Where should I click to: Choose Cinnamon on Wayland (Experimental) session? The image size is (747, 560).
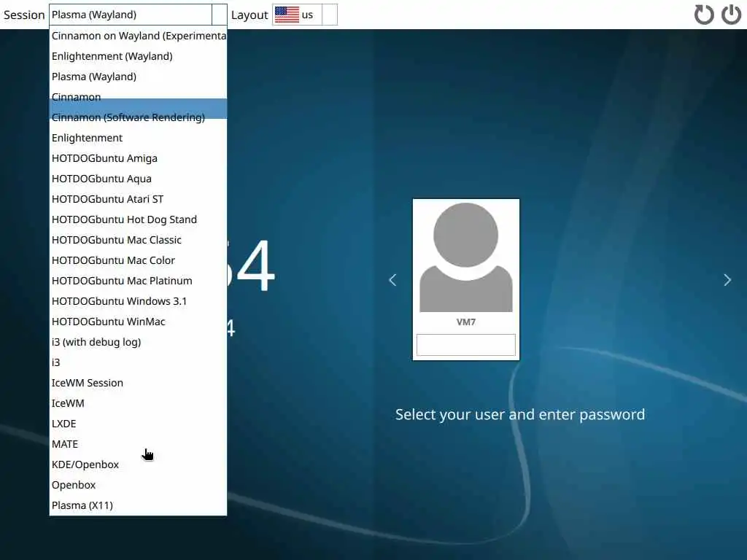click(x=138, y=36)
